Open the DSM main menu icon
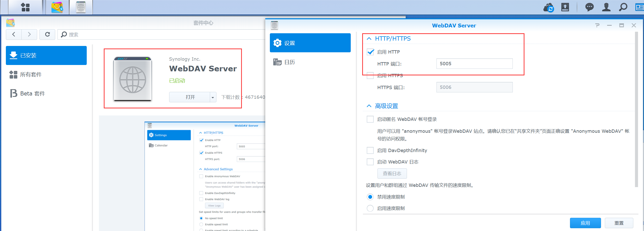This screenshot has width=644, height=231. click(x=25, y=7)
